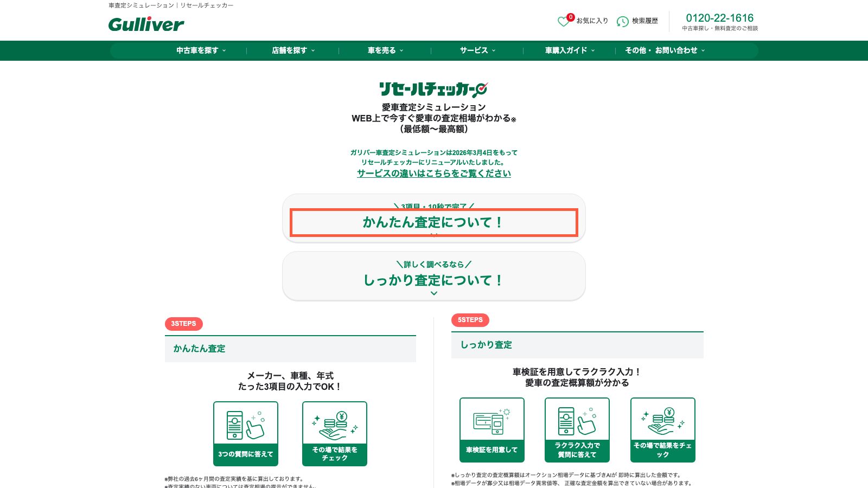This screenshot has width=868, height=488.
Task: Open search history clock icon
Action: 622,21
